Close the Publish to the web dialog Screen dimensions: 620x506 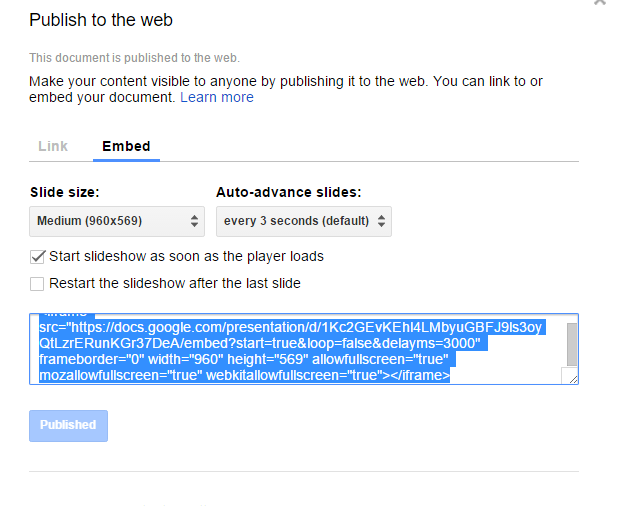pos(600,2)
